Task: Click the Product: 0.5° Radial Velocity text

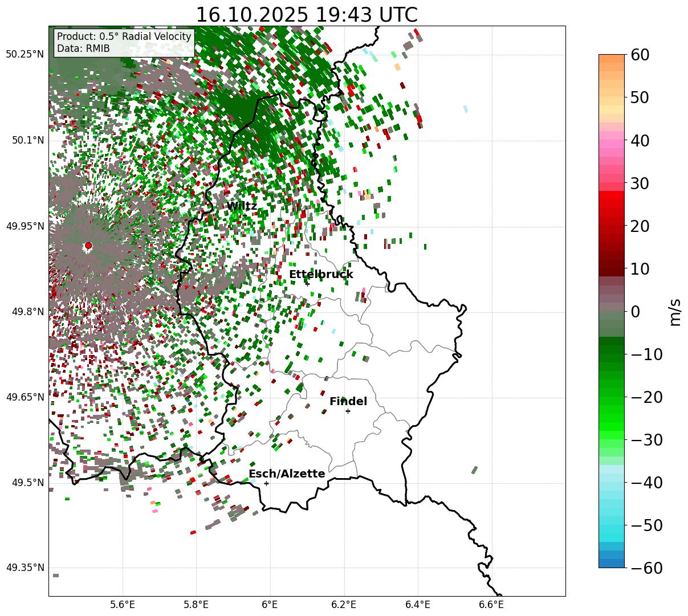Action: coord(124,36)
